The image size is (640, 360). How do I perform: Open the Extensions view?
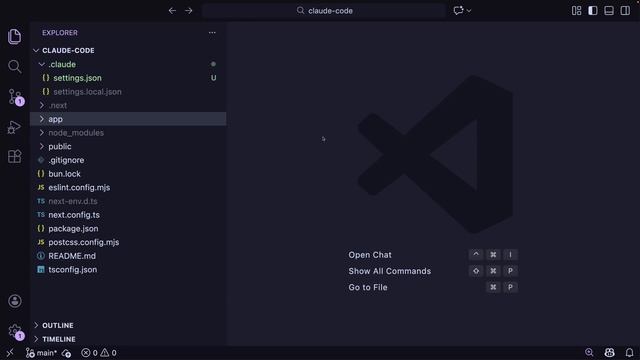coord(15,157)
